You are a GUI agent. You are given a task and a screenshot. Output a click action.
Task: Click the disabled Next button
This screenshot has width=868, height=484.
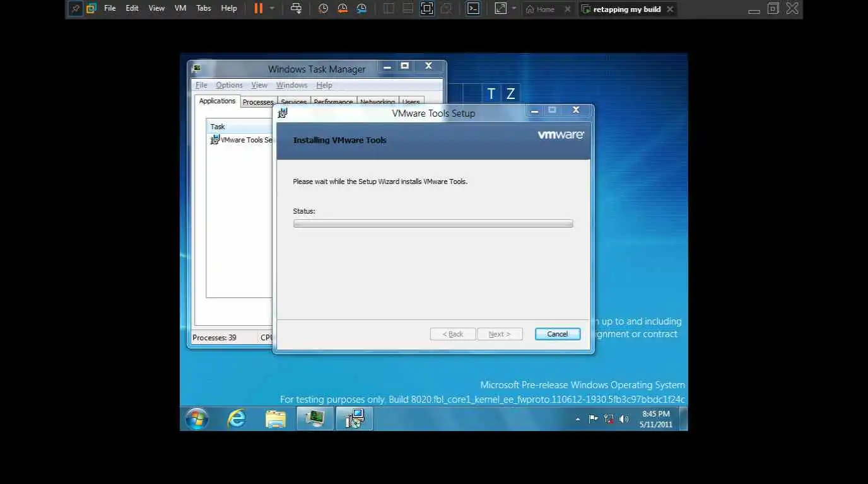point(500,334)
